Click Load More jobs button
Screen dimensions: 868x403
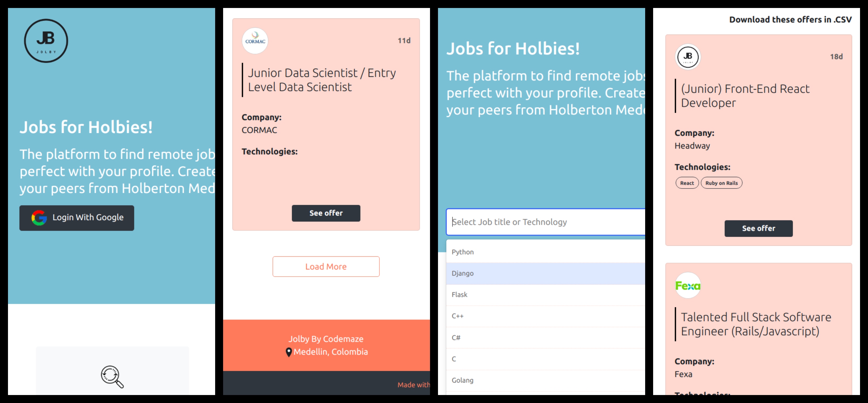326,266
